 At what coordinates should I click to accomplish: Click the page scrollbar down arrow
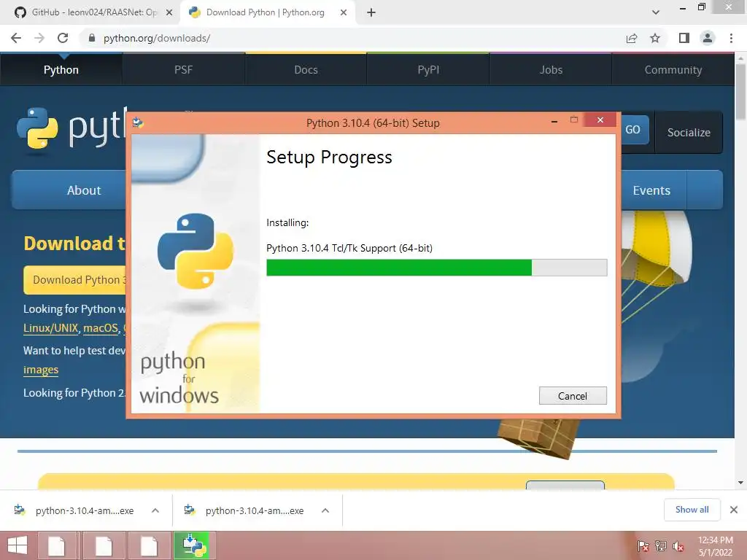click(741, 483)
